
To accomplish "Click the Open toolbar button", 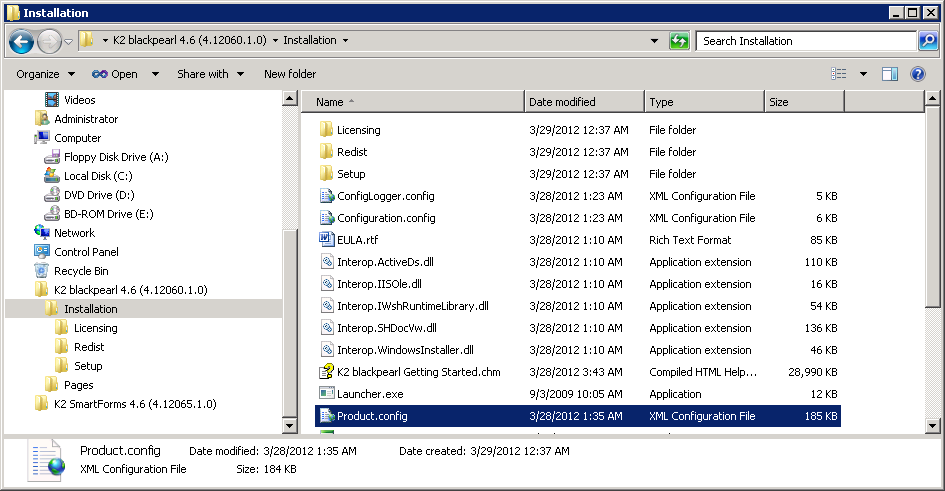I will 116,74.
